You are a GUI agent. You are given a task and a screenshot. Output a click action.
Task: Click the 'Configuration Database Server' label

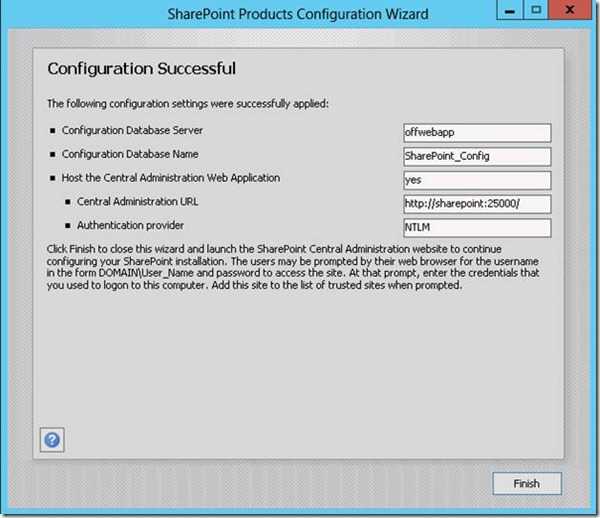(x=132, y=130)
